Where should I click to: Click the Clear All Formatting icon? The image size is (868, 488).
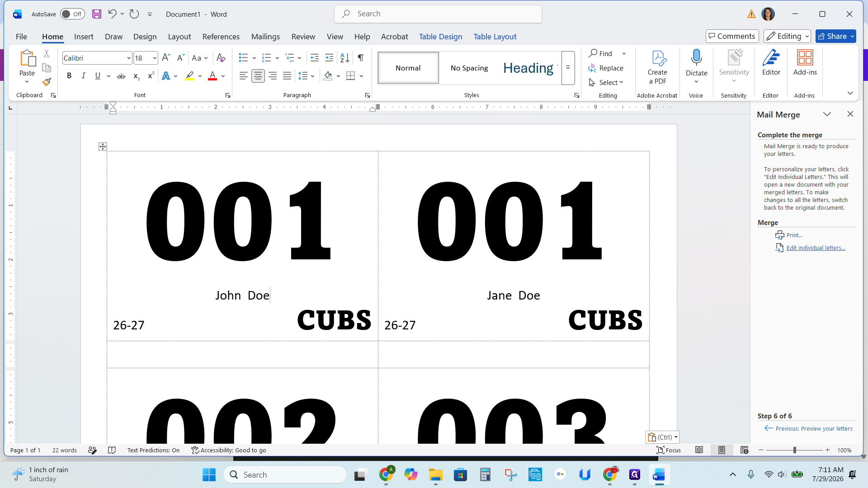(x=221, y=58)
